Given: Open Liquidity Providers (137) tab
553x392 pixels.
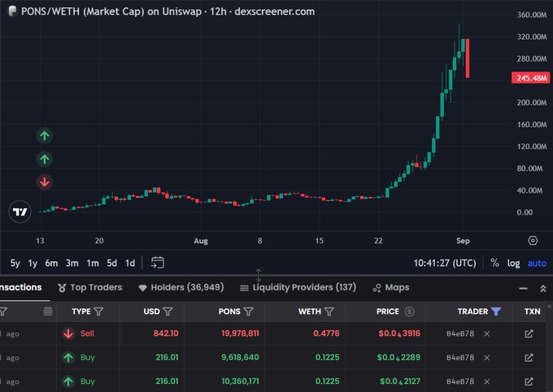Looking at the screenshot, I should [298, 288].
